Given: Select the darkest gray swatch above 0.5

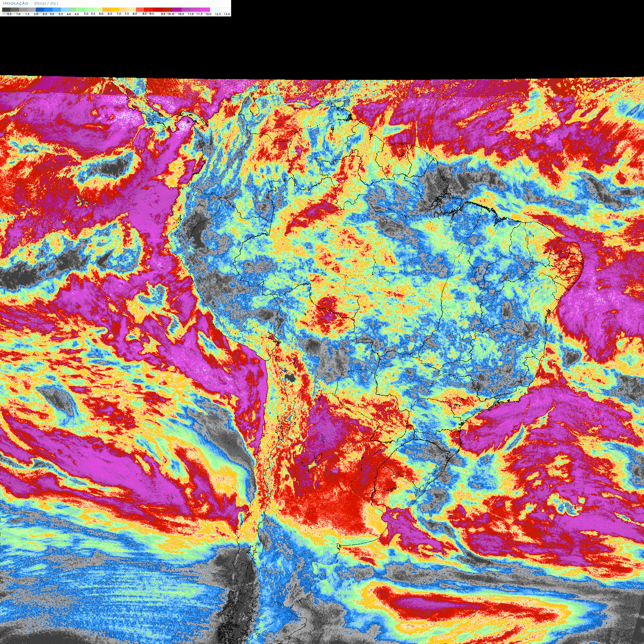Looking at the screenshot, I should [x=6, y=10].
